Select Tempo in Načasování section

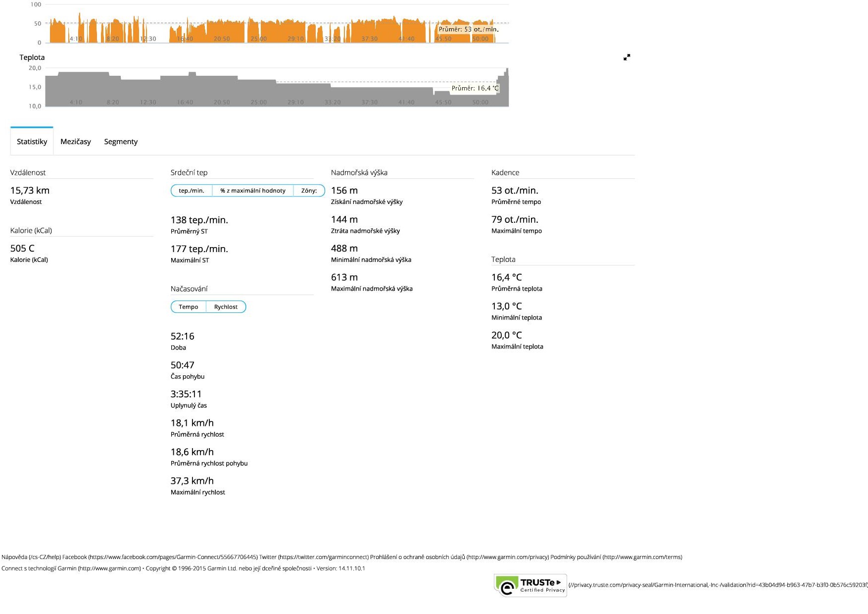click(x=189, y=307)
